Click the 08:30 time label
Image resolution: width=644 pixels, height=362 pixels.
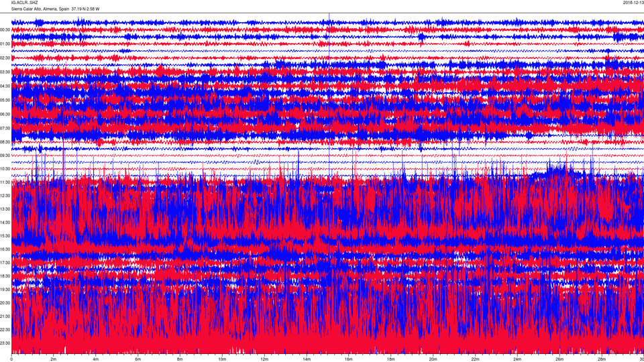5,142
